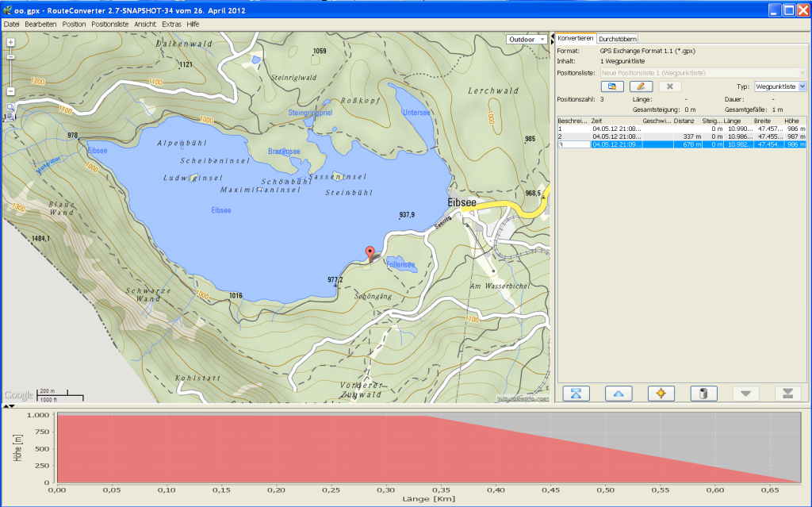Move selected position to bottom

pos(787,394)
